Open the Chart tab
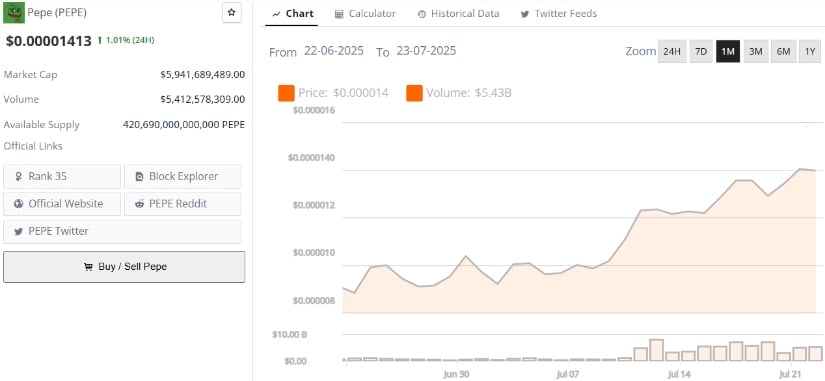 coord(293,14)
